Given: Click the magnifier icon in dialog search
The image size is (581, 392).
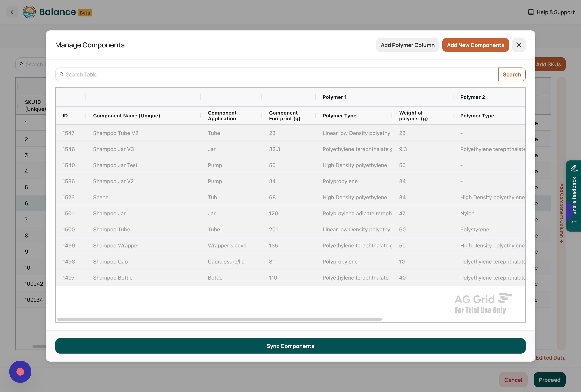Looking at the screenshot, I should 62,74.
